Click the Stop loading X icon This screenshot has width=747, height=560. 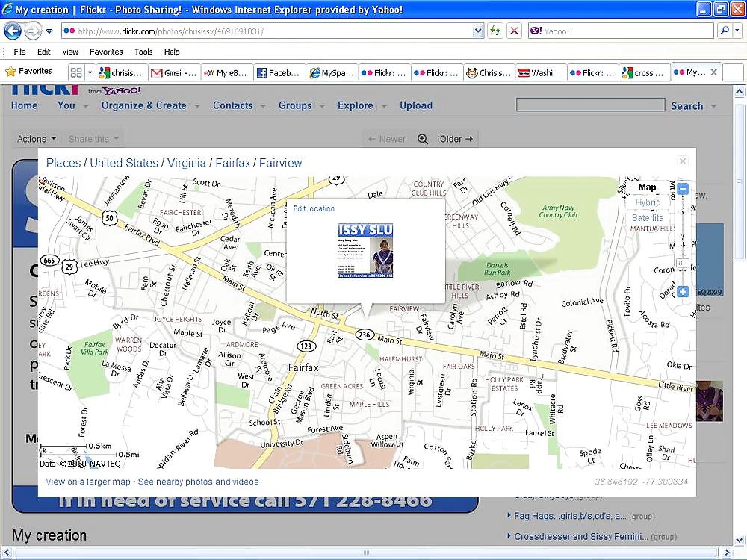514,31
